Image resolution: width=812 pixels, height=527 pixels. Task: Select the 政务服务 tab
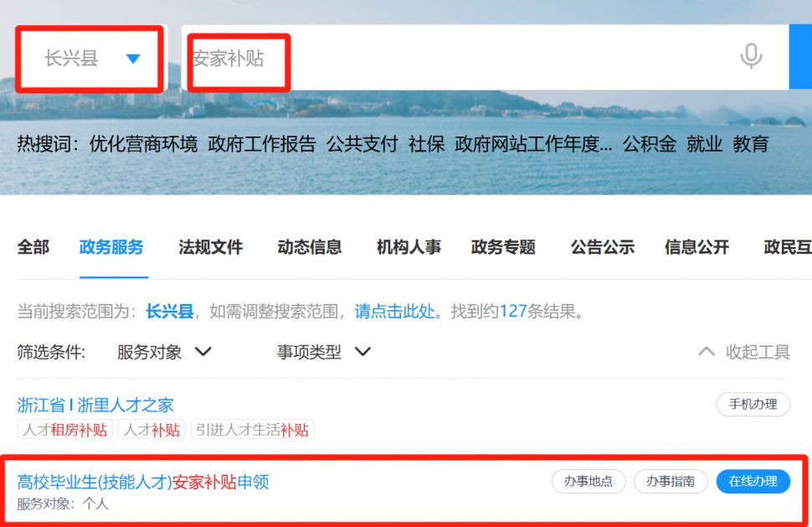pyautogui.click(x=111, y=247)
